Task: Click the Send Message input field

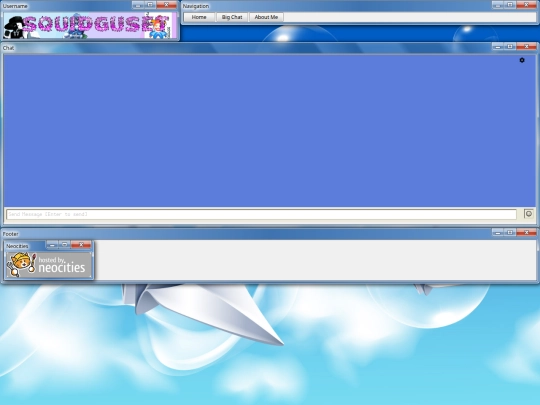Action: 261,214
